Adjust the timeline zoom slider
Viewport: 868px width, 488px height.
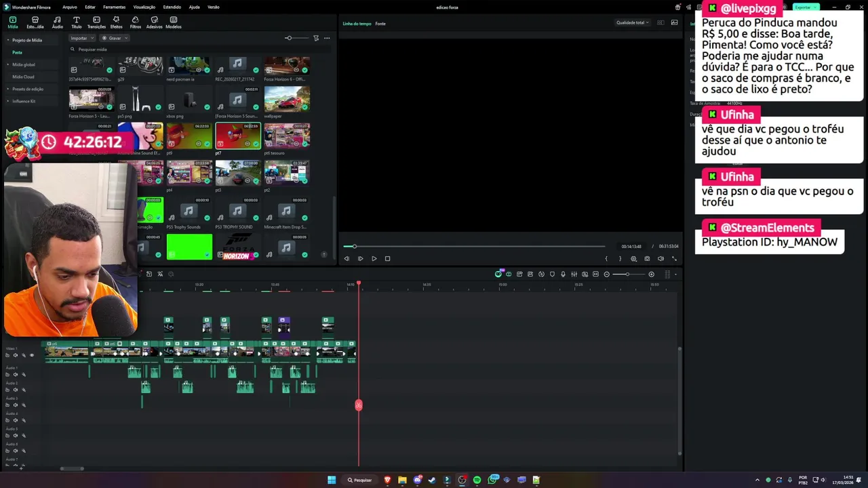click(629, 274)
